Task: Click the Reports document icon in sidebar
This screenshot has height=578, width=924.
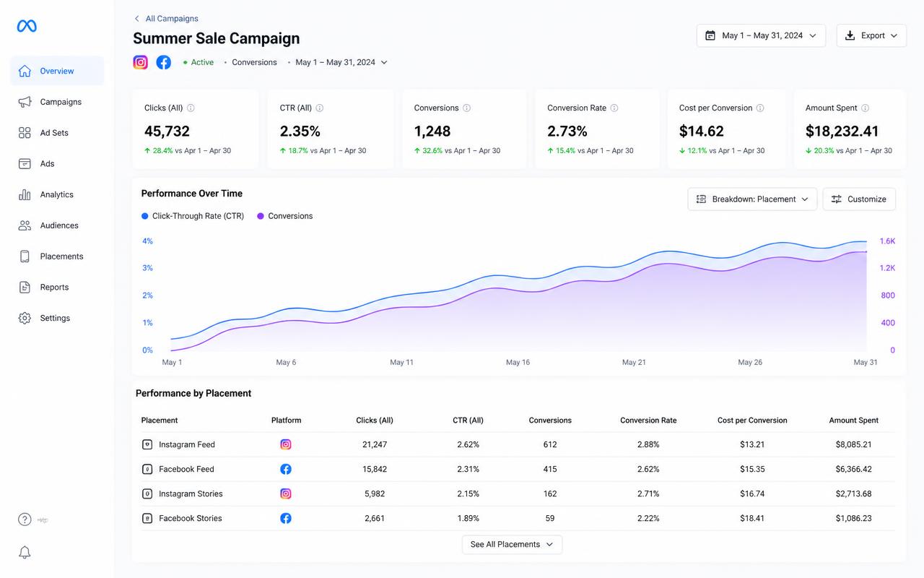Action: 25,288
